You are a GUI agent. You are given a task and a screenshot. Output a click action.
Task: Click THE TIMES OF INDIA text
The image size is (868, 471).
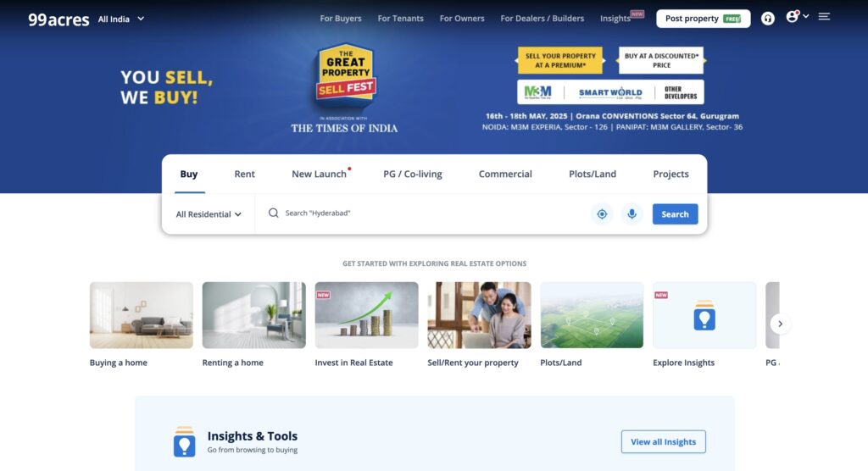(344, 129)
